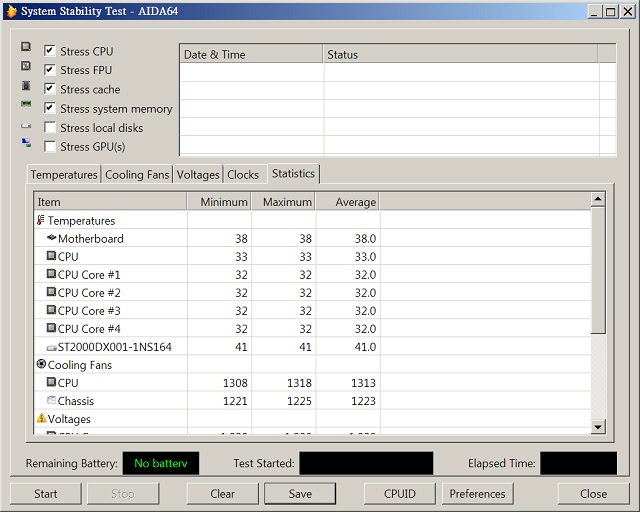Maximize the System Stability Test window
The width and height of the screenshot is (640, 512).
point(611,11)
